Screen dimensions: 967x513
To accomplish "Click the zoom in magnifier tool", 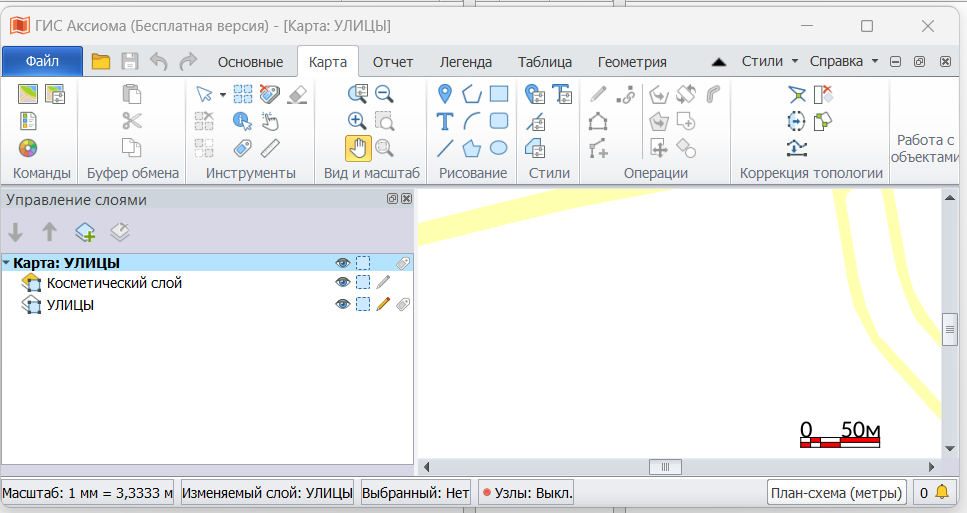I will click(x=358, y=121).
